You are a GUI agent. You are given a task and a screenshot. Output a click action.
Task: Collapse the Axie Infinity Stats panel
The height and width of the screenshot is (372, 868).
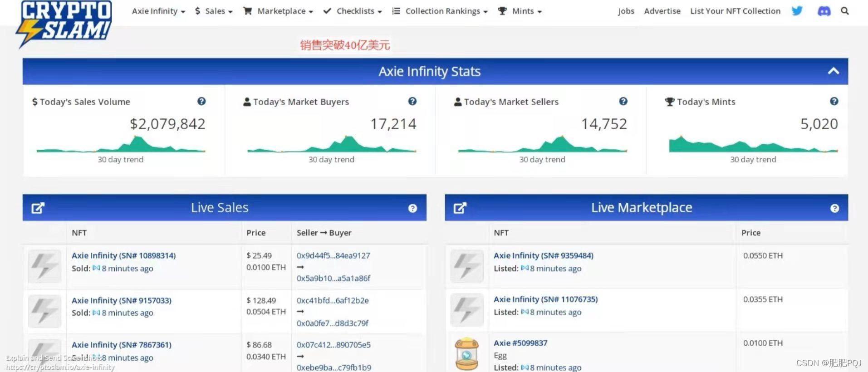coord(833,71)
